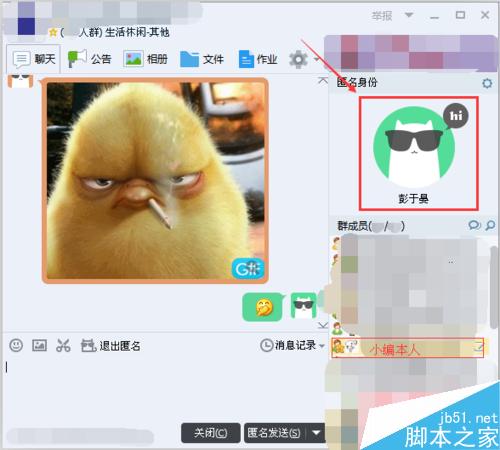Close the chat window with X
The height and width of the screenshot is (450, 500).
tap(485, 15)
